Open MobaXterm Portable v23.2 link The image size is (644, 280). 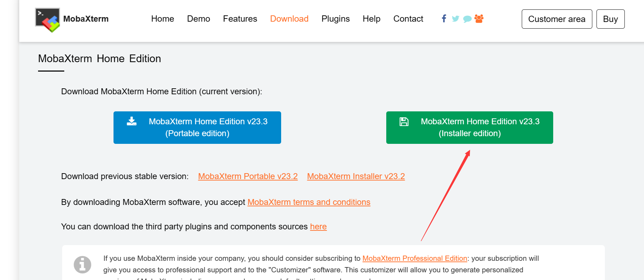[248, 176]
